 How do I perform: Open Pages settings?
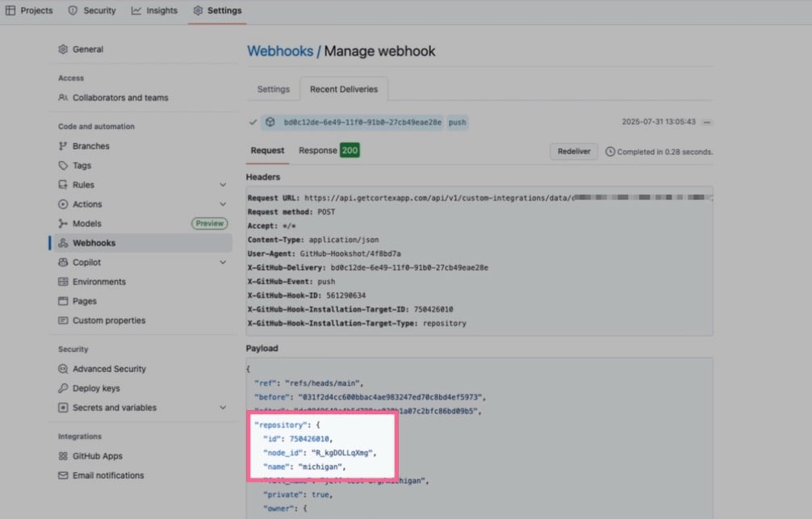click(85, 301)
